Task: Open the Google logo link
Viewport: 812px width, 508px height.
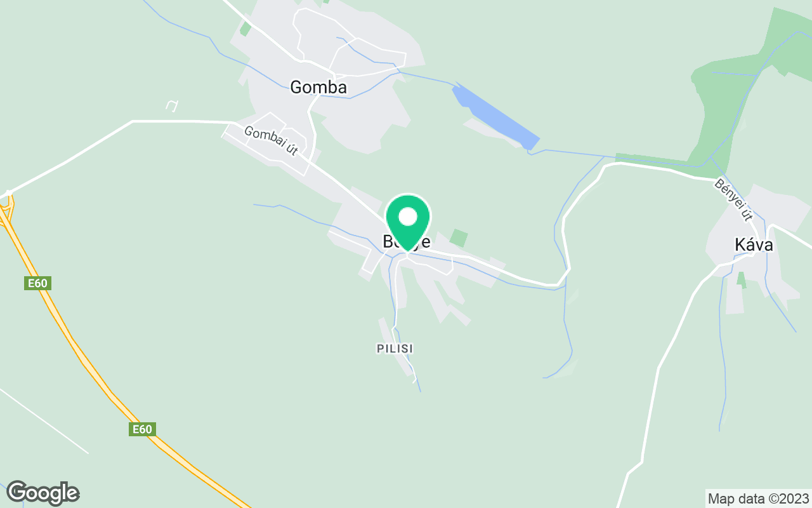Action: [x=43, y=493]
